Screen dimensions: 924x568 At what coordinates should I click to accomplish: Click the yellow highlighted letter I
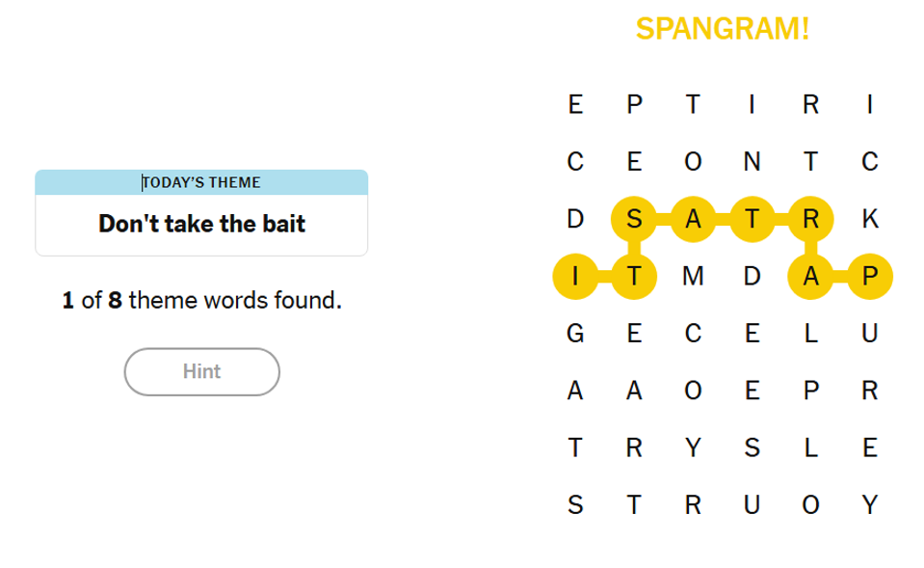coord(575,278)
